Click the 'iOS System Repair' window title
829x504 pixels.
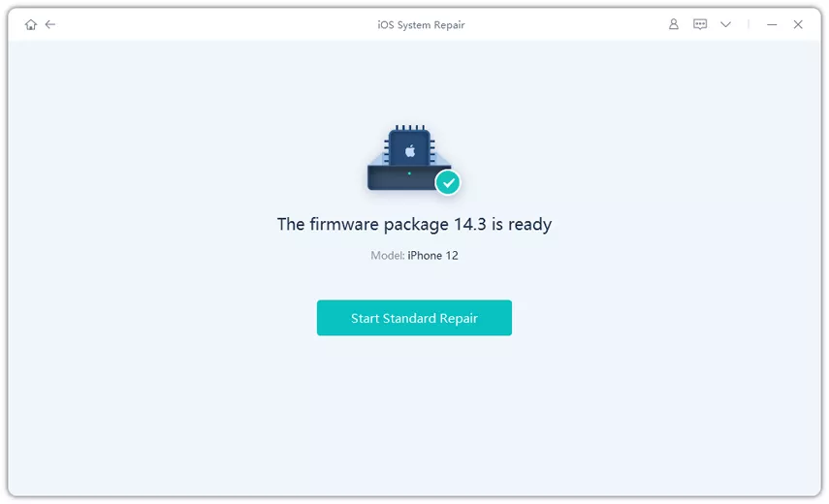point(421,25)
